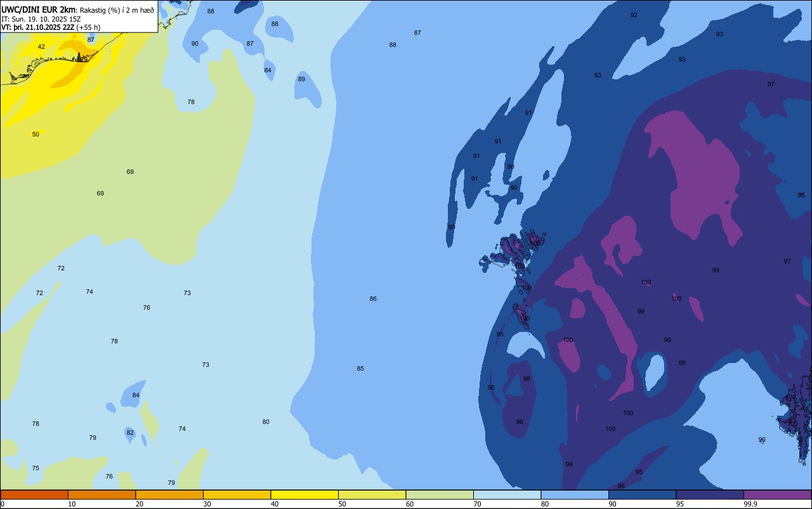Click the 90–95 dark blue legend swatch
This screenshot has height=509, width=812.
(642, 494)
